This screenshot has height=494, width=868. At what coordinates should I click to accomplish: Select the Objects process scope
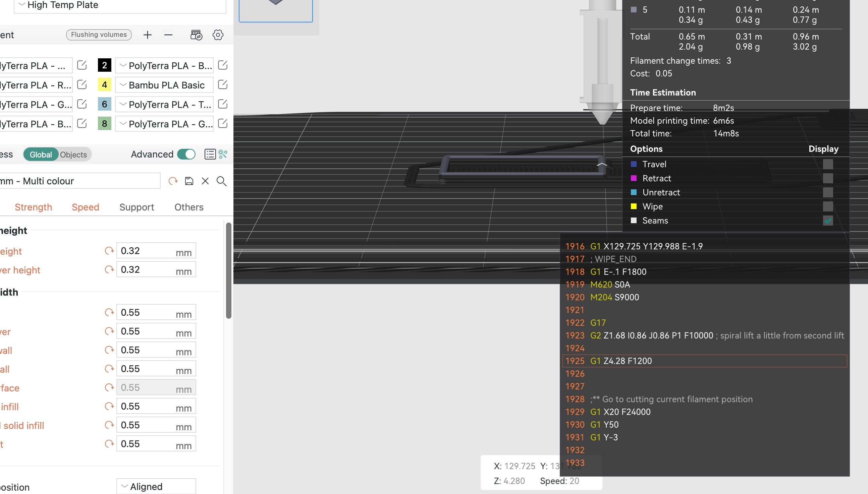point(73,155)
